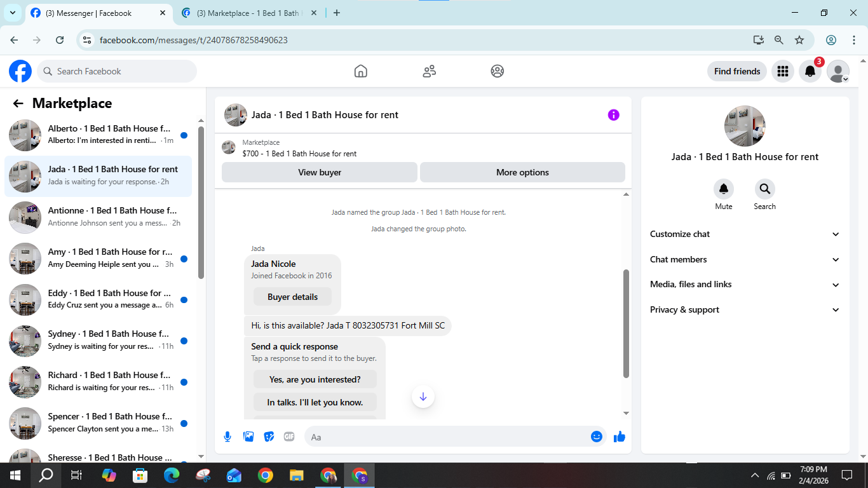Select the Messenger | Facebook browser tab
The width and height of the screenshot is (868, 488).
pyautogui.click(x=99, y=13)
